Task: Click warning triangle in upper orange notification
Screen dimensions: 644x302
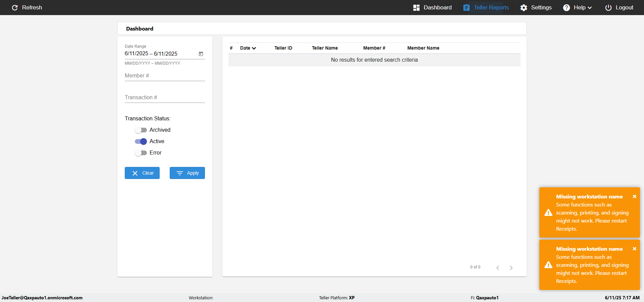Action: pyautogui.click(x=548, y=213)
